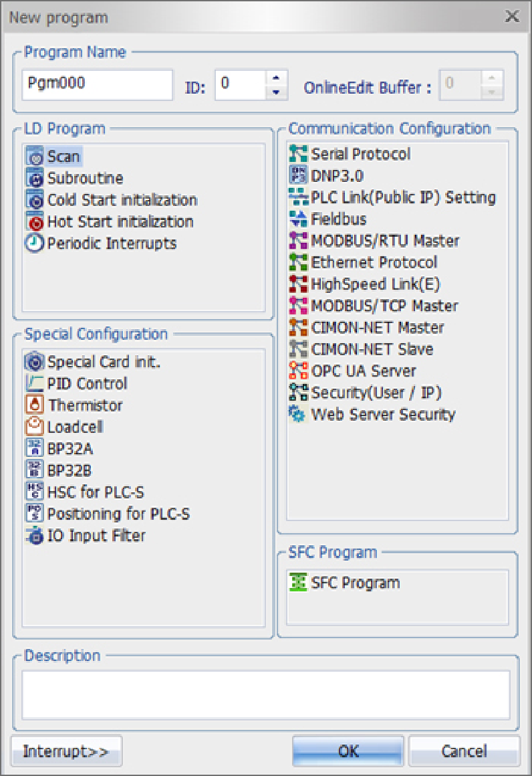Choose the Web Server Security gear icon
This screenshot has width=532, height=776.
pos(297,414)
